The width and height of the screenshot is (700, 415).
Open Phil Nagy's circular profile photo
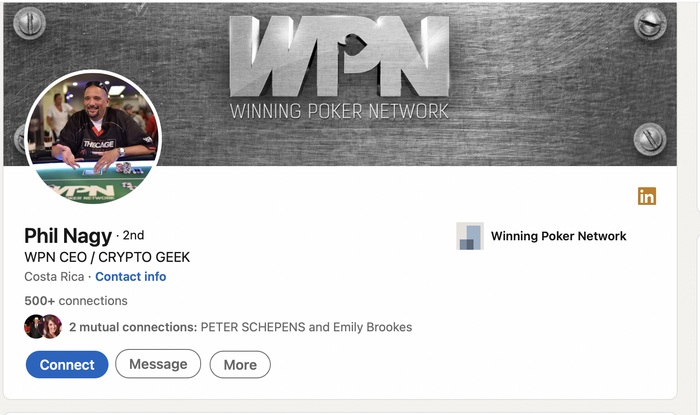click(93, 137)
